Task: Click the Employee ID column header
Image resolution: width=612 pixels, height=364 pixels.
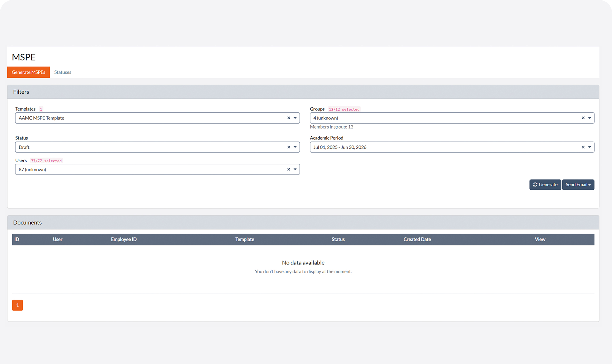Action: [x=124, y=239]
